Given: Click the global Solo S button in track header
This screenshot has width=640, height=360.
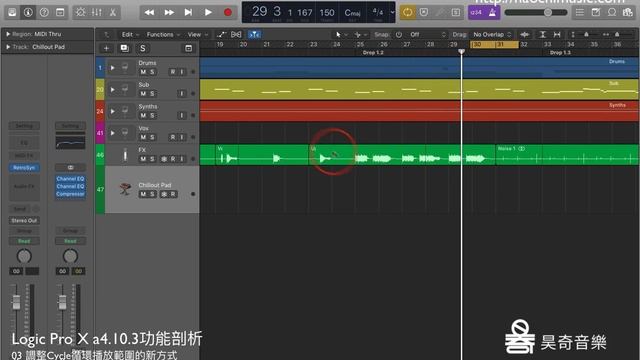Looking at the screenshot, I should (x=142, y=49).
